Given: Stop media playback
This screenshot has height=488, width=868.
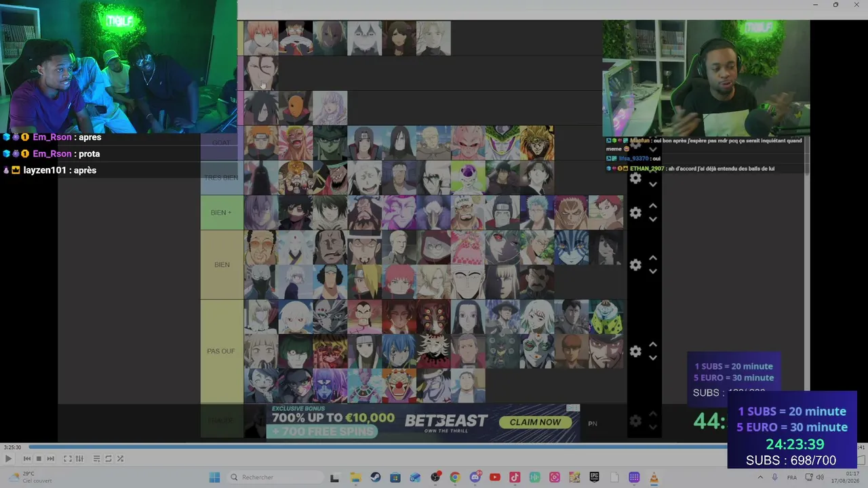Looking at the screenshot, I should coord(39,459).
